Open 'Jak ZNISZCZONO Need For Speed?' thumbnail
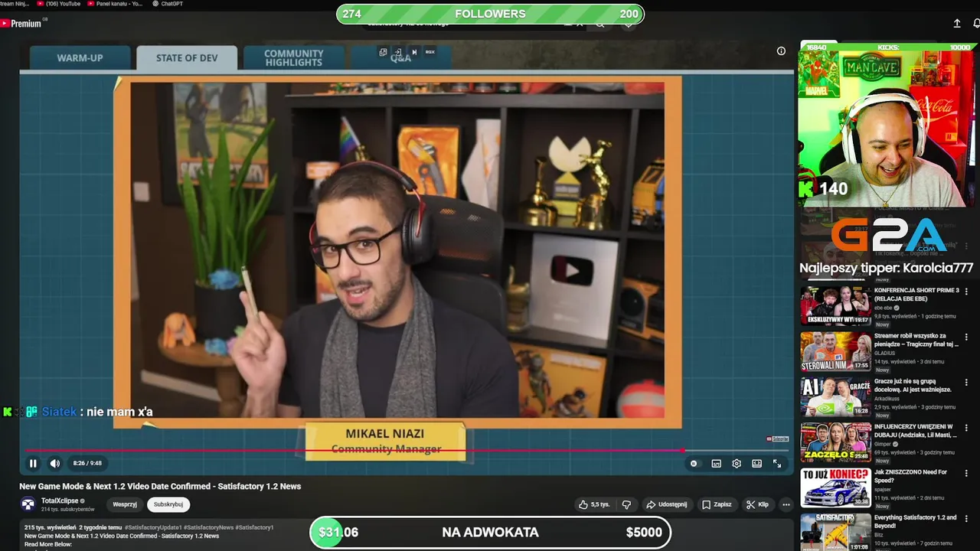The height and width of the screenshot is (551, 980). click(x=835, y=487)
